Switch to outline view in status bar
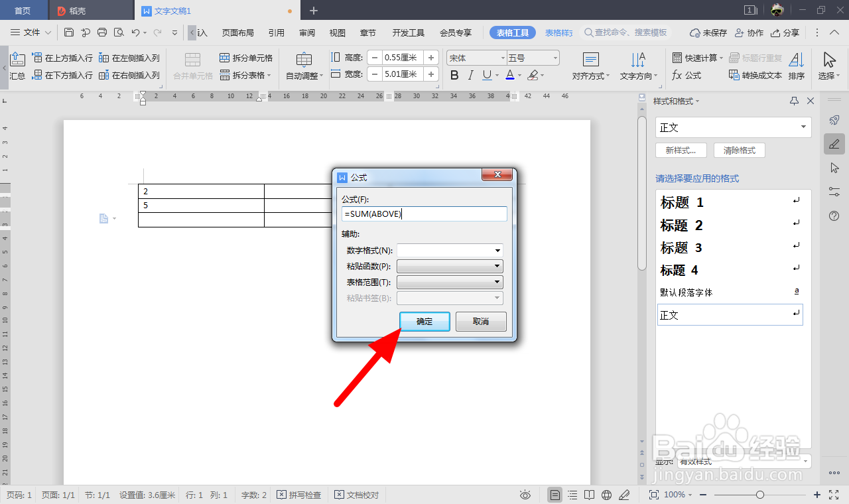The height and width of the screenshot is (504, 849). (572, 495)
